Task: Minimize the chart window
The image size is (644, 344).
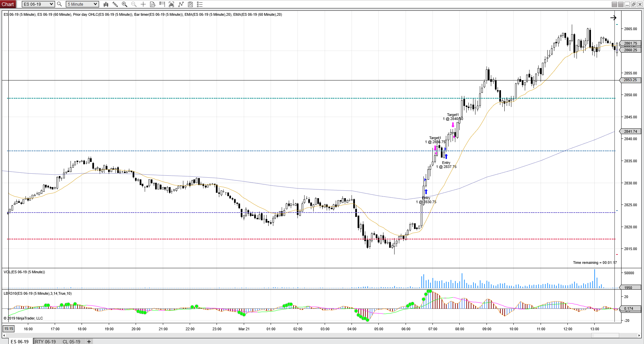Action: (627, 4)
